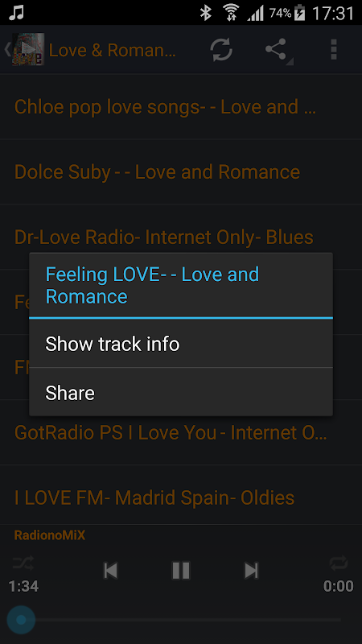Tap the refresh icon in the top bar

[221, 50]
